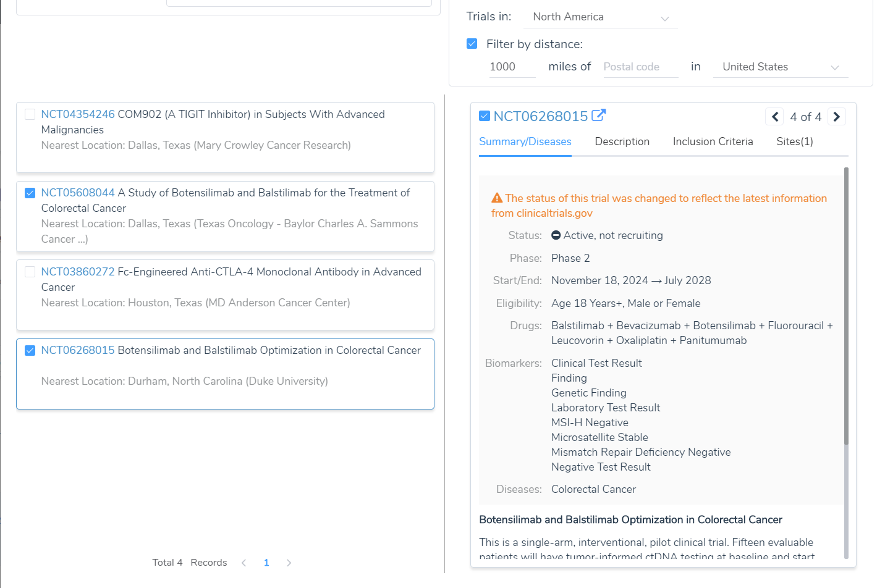Go to previous page of records
The image size is (885, 588).
tap(244, 563)
